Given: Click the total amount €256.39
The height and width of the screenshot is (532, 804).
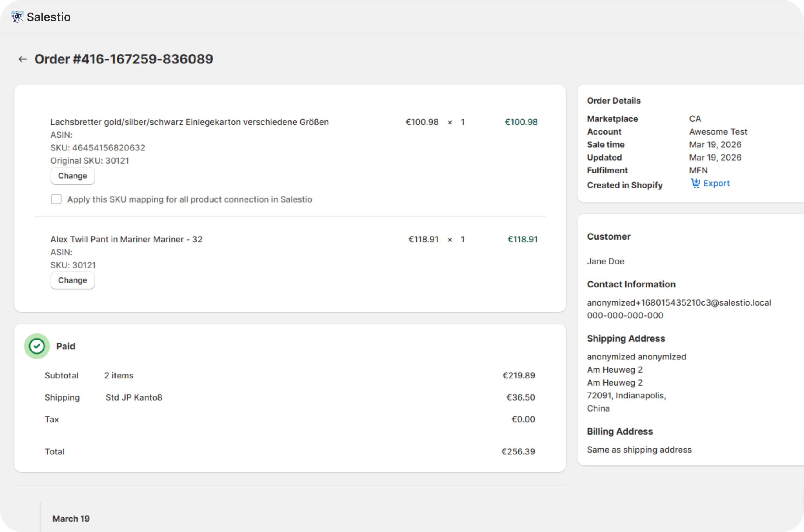Looking at the screenshot, I should (x=518, y=451).
